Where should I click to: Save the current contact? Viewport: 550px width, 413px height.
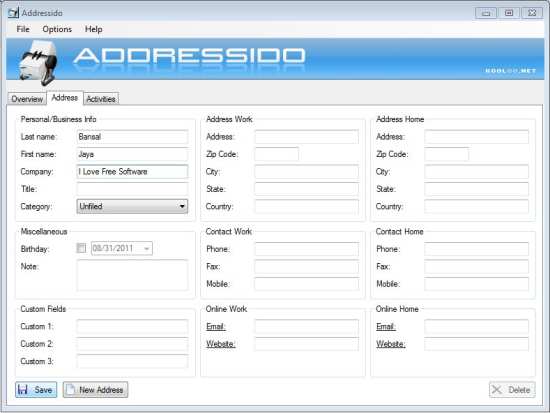(x=36, y=389)
